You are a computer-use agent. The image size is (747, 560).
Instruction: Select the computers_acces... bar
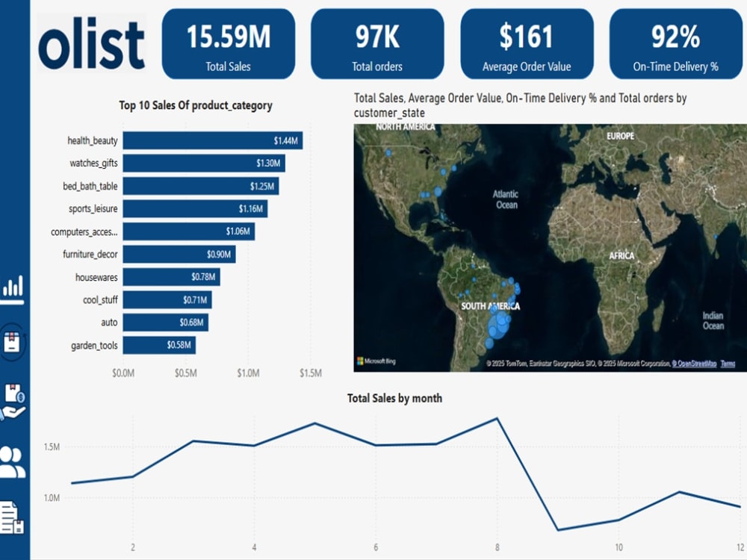coord(189,231)
